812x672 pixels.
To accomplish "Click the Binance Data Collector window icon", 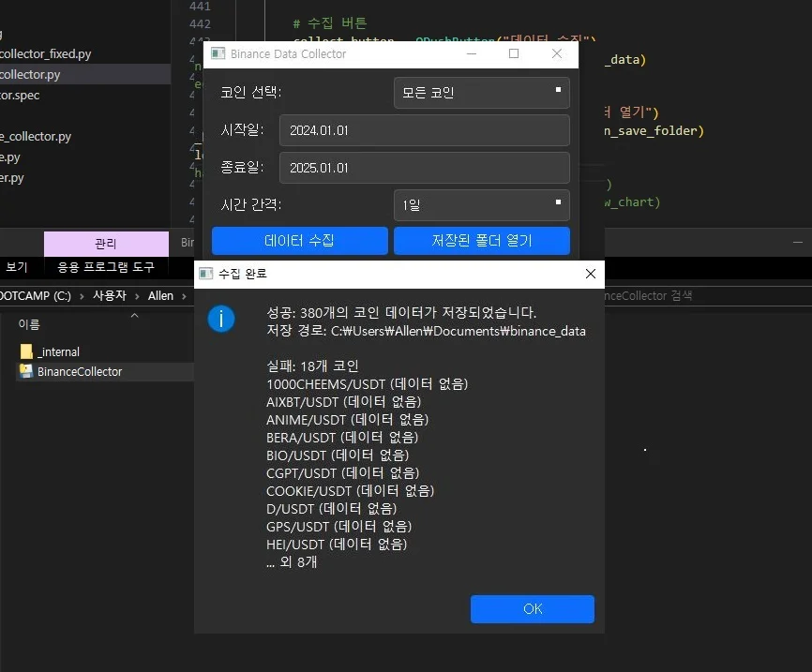I will click(218, 53).
